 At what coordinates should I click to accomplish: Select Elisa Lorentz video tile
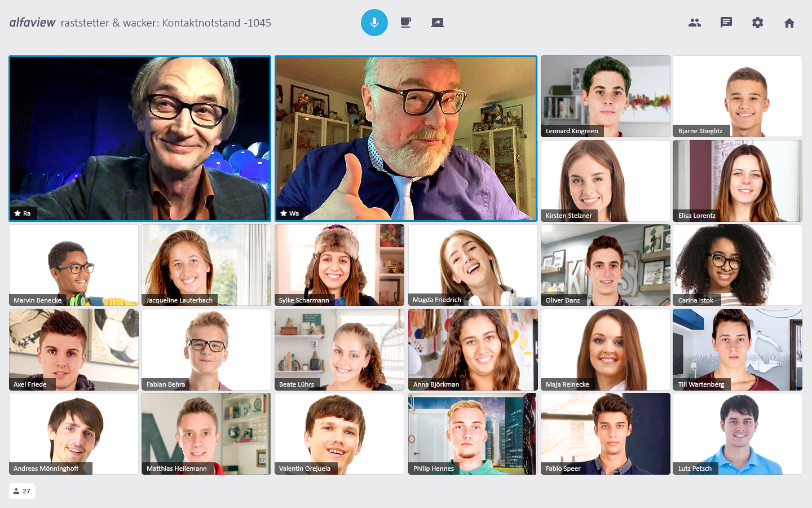coord(738,181)
